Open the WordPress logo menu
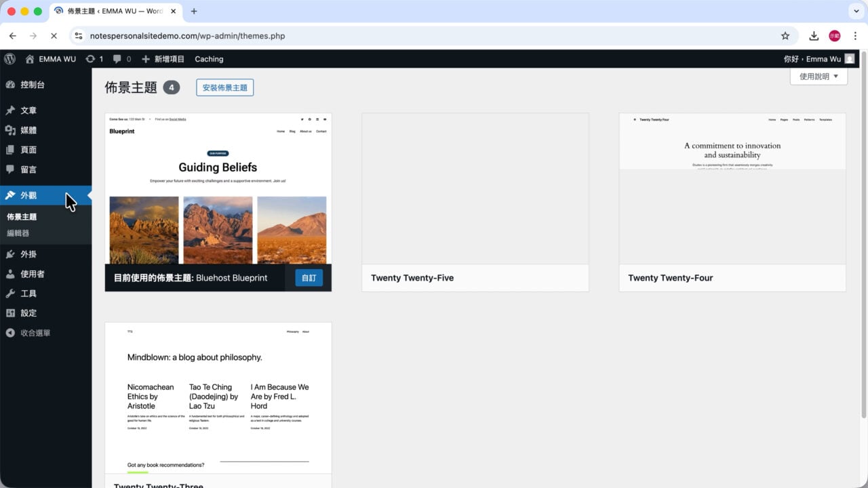 (x=9, y=59)
